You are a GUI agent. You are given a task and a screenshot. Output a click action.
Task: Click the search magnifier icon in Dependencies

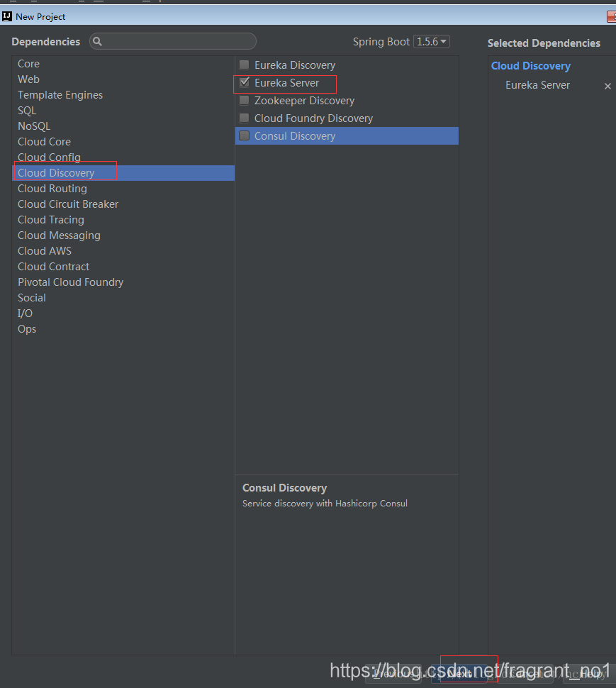97,41
